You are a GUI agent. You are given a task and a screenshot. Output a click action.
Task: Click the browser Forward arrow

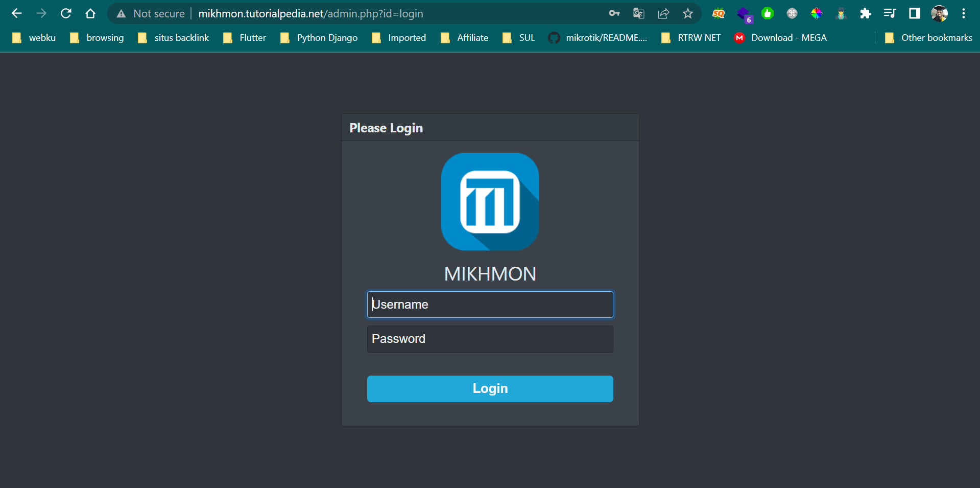pyautogui.click(x=41, y=13)
